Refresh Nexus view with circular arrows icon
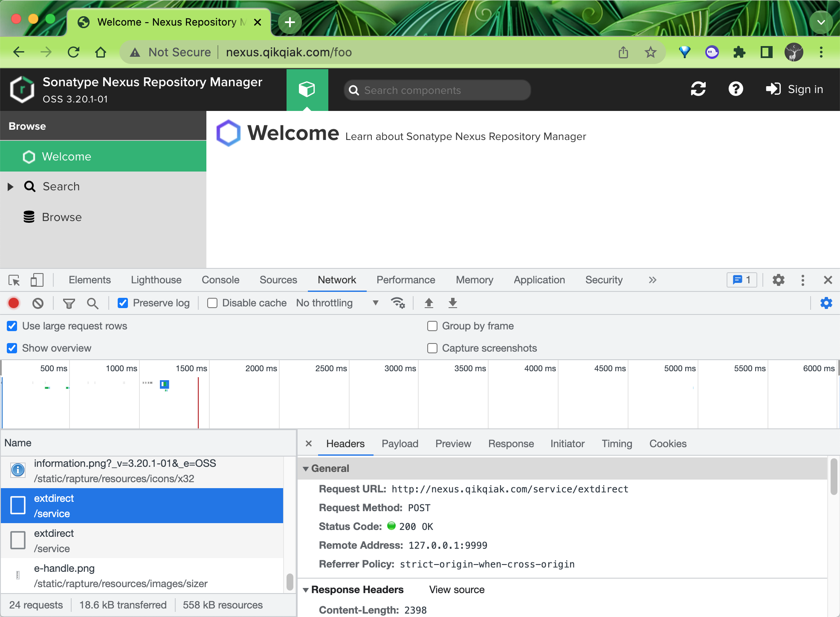 698,89
